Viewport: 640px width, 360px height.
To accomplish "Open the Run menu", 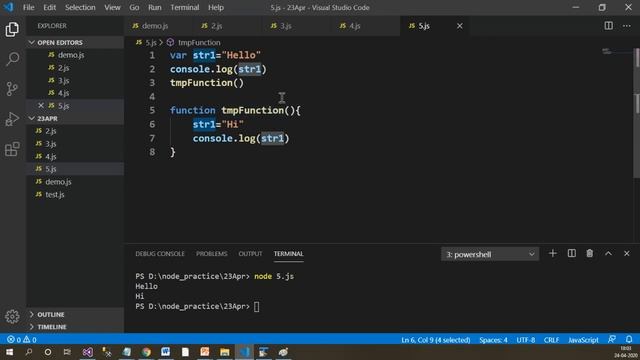I will click(x=155, y=7).
